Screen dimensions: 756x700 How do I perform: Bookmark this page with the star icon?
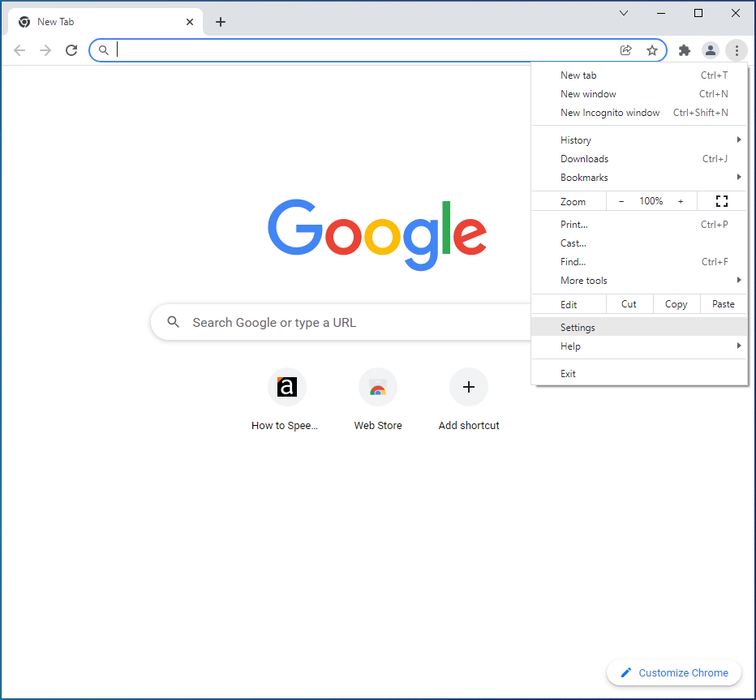point(652,49)
